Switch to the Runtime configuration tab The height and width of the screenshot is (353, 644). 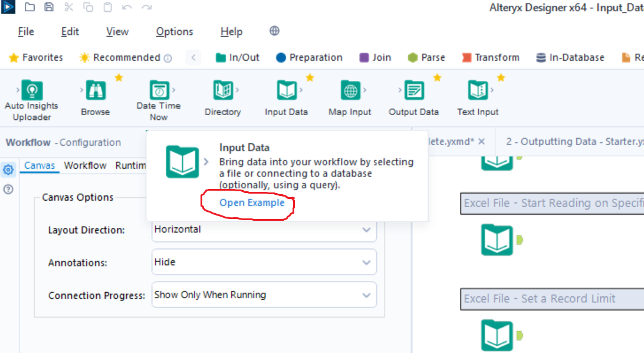click(x=130, y=165)
